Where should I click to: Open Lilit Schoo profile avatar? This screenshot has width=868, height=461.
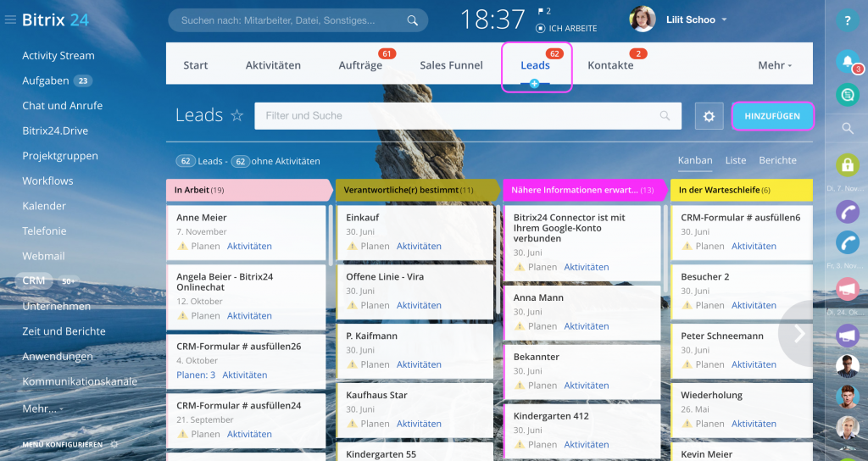point(643,19)
